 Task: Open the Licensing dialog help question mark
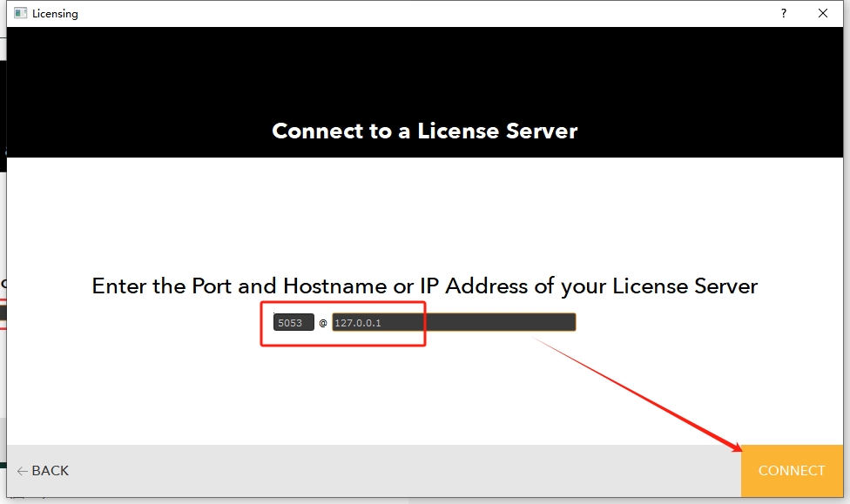pyautogui.click(x=783, y=14)
